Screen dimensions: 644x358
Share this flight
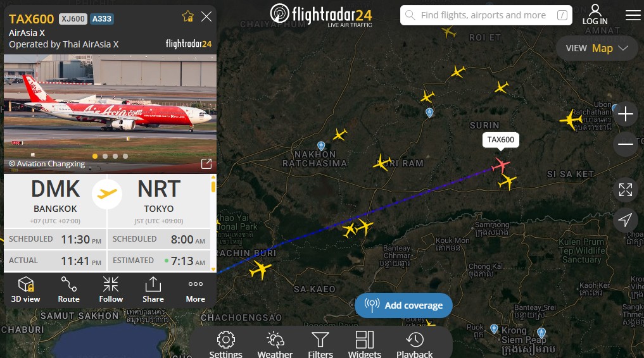[153, 290]
